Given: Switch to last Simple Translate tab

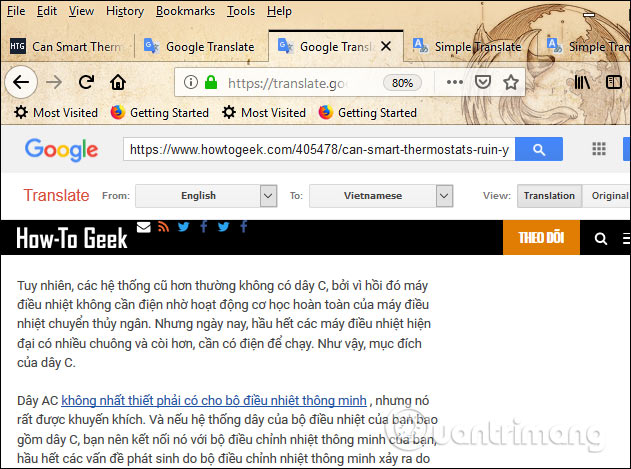Looking at the screenshot, I should point(586,47).
